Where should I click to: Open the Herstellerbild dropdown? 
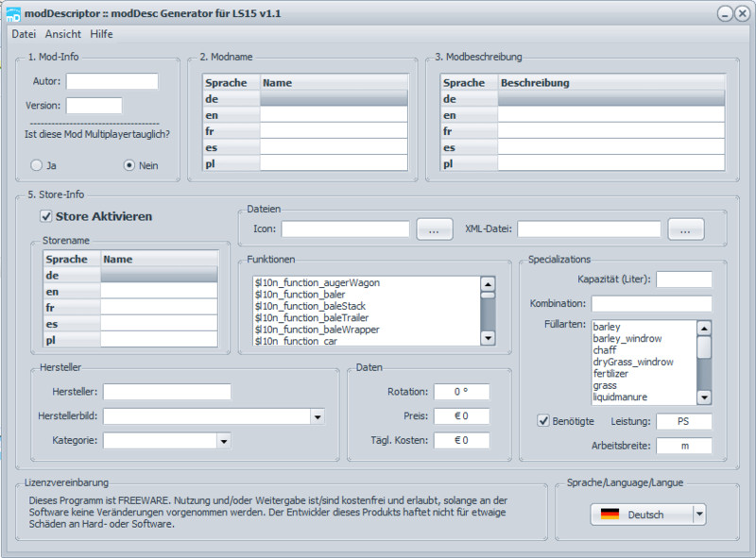point(318,416)
